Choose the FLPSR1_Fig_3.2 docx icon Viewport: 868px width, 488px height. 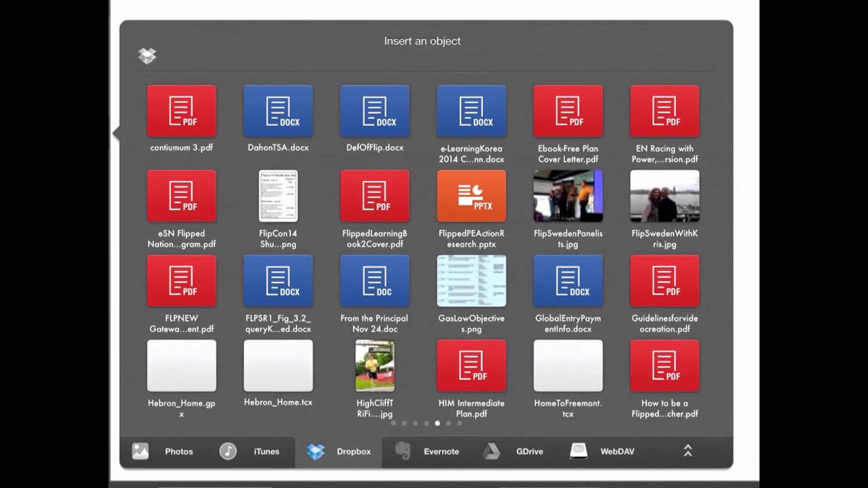tap(278, 281)
